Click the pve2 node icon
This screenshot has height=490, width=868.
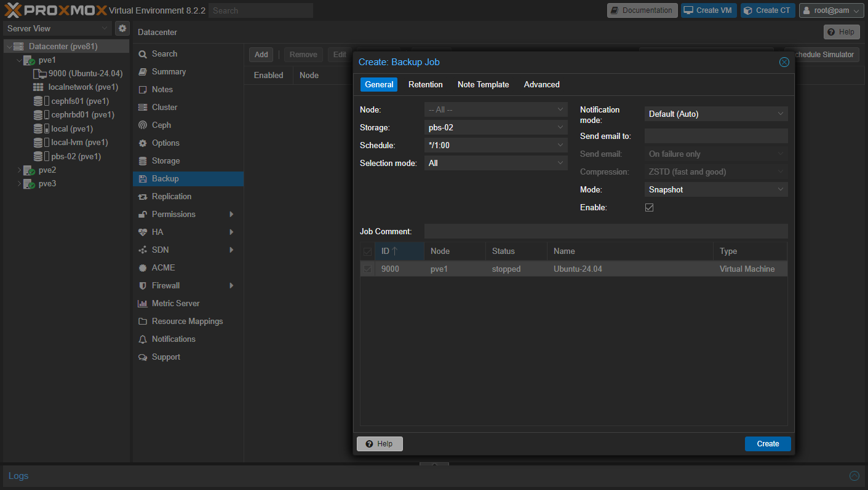coord(29,170)
